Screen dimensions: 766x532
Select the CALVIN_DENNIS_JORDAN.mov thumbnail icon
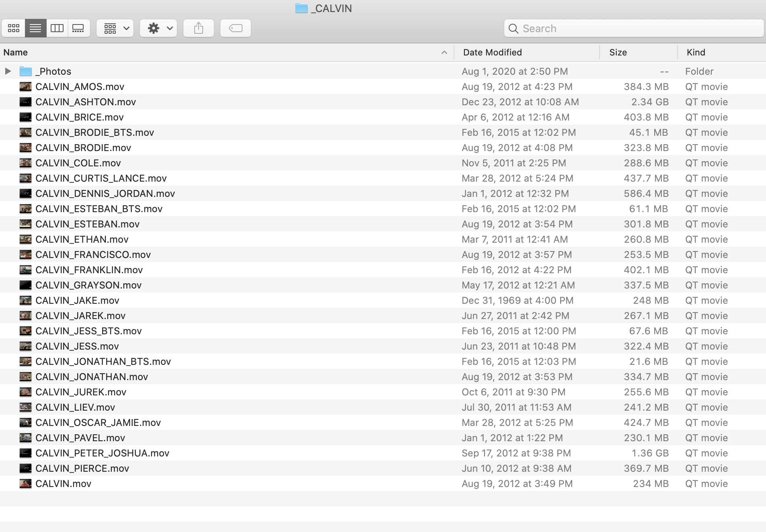[26, 193]
